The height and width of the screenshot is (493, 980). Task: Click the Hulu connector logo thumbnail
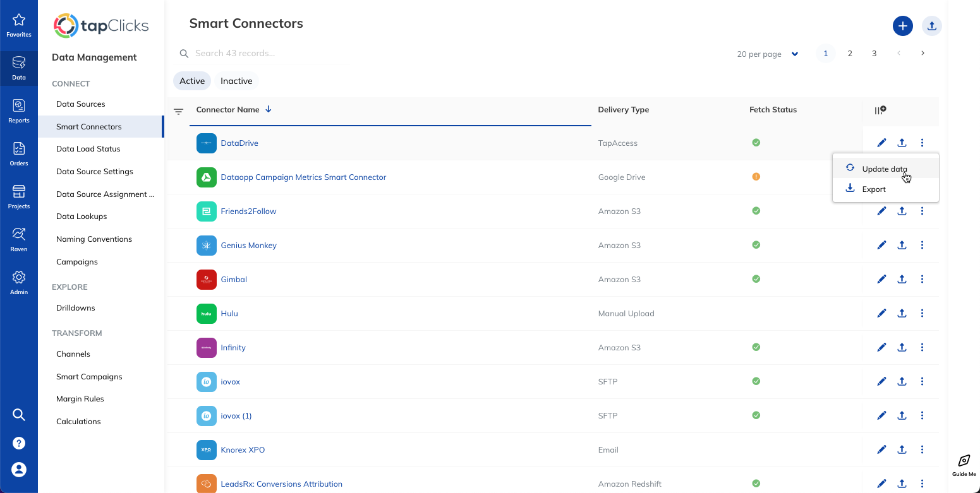(x=207, y=314)
